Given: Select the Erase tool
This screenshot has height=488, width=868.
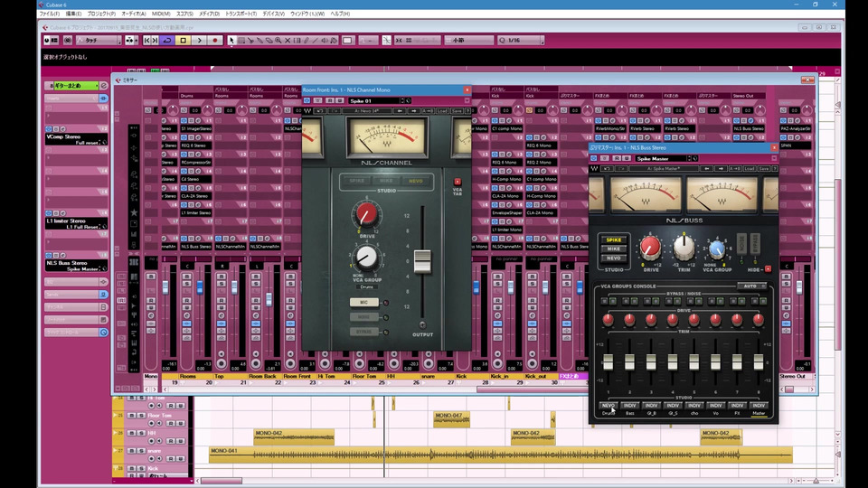Looking at the screenshot, I should coord(269,41).
